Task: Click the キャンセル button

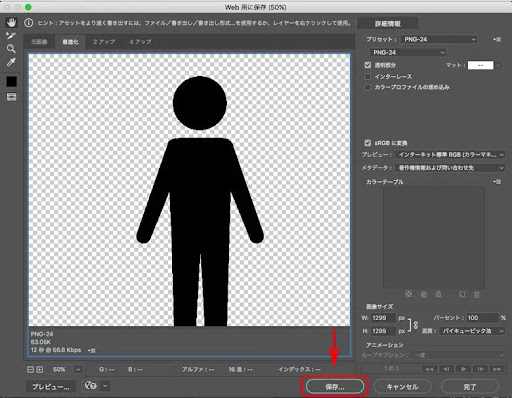Action: coord(402,387)
